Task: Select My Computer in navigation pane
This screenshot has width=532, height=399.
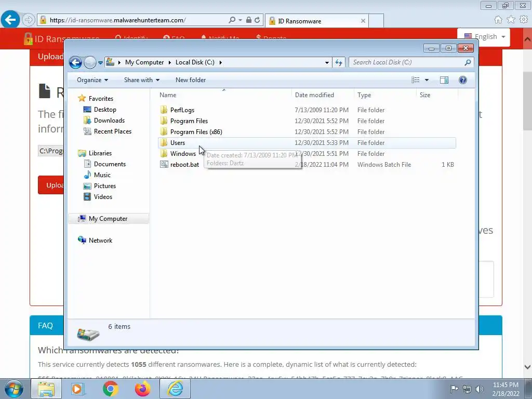Action: coord(109,219)
